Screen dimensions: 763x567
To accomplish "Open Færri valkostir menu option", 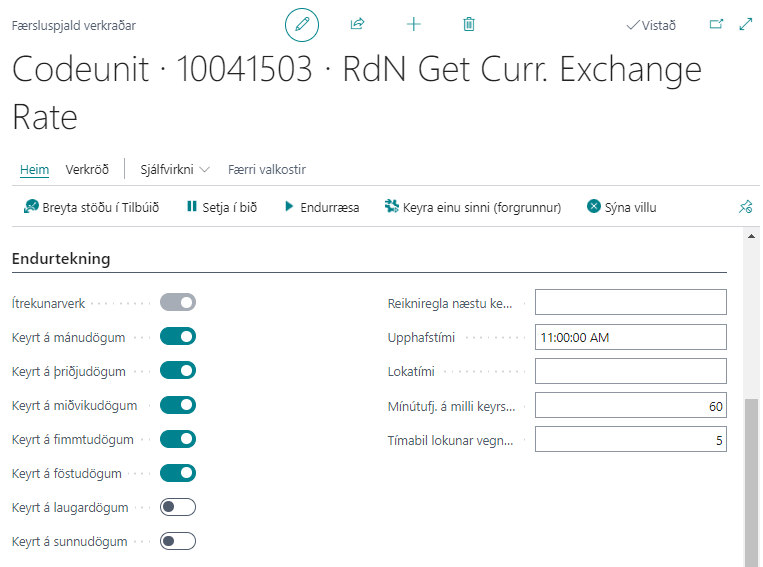I will (x=267, y=169).
